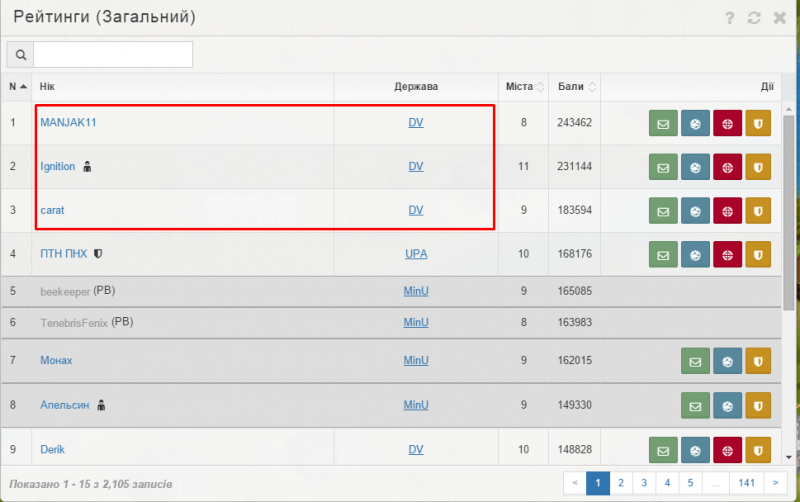800x502 pixels.
Task: Sort rankings by Міста column
Action: click(523, 87)
